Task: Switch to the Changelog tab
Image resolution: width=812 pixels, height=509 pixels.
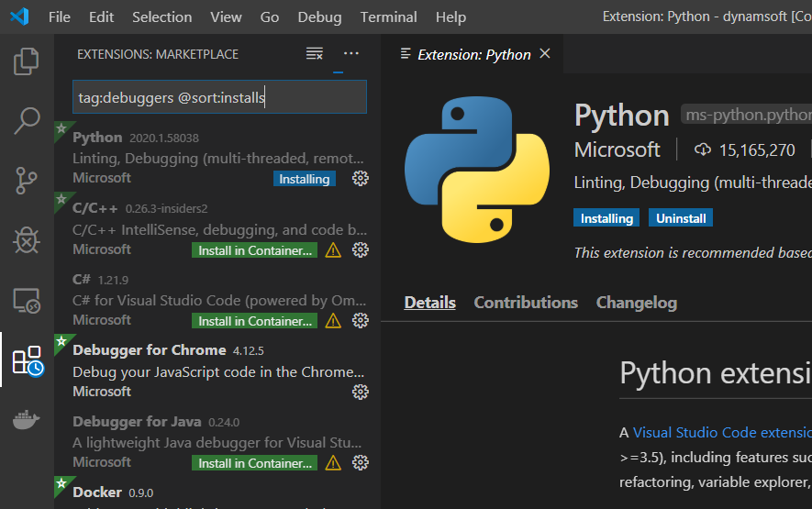Action: click(636, 303)
